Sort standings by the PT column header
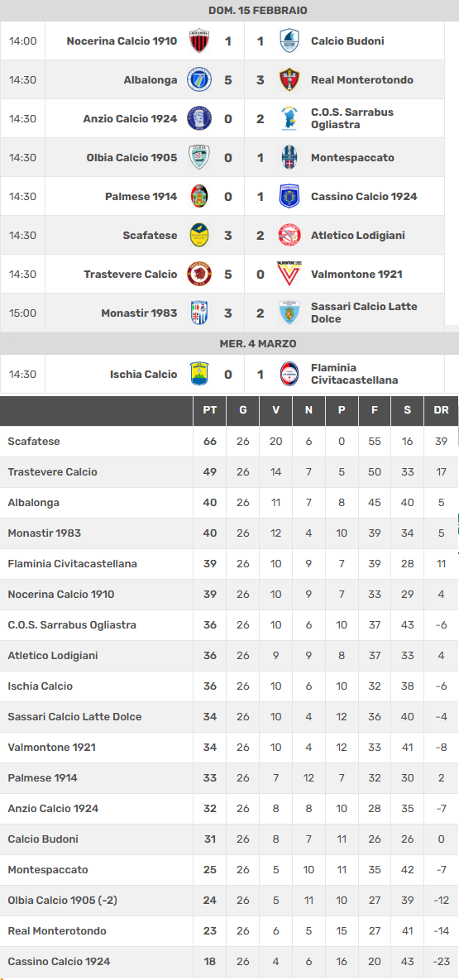The width and height of the screenshot is (459, 980). (x=209, y=411)
